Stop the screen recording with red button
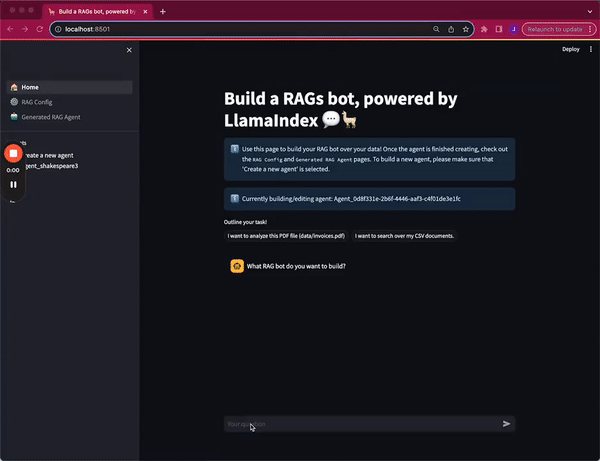 click(13, 153)
